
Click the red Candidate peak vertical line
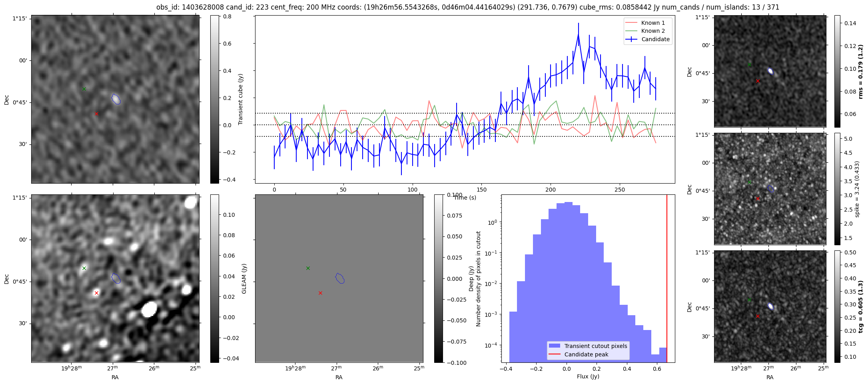[x=667, y=278]
